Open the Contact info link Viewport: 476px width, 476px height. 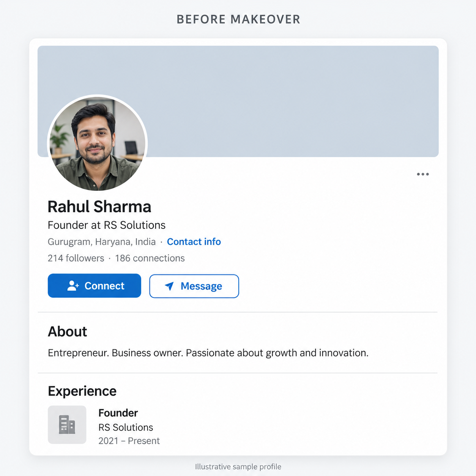[x=194, y=242]
